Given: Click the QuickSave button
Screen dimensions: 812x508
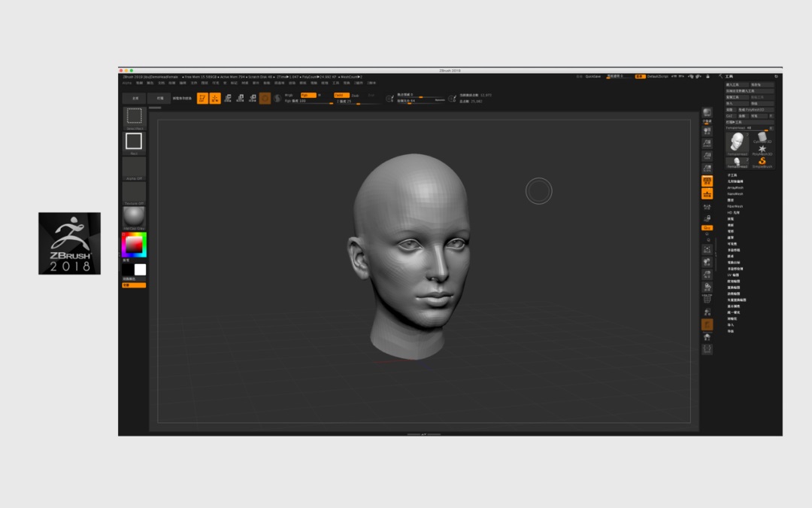Looking at the screenshot, I should (594, 76).
